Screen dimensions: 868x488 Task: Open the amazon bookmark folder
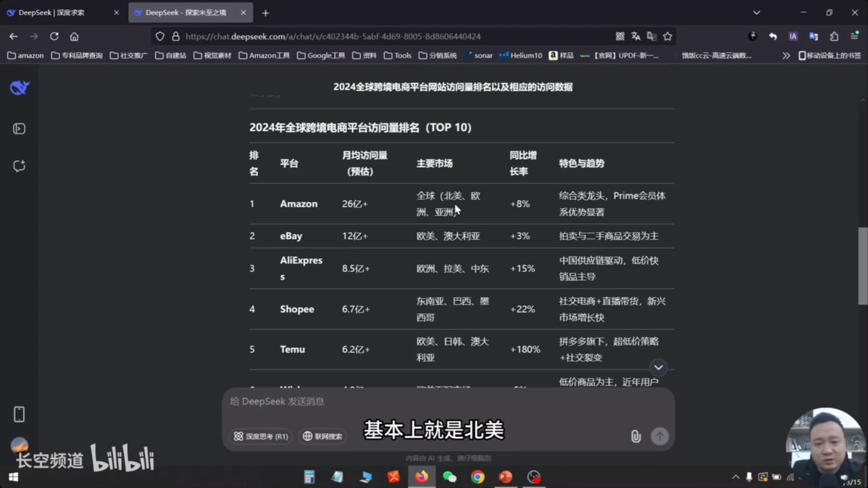(26, 55)
